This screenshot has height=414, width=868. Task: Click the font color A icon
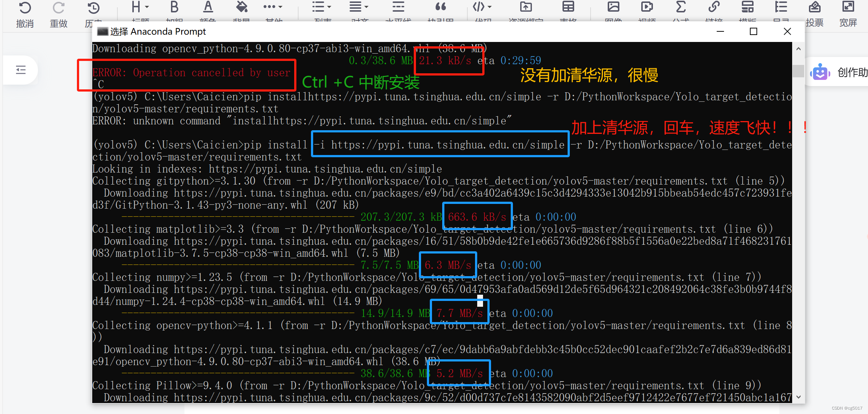tap(208, 7)
